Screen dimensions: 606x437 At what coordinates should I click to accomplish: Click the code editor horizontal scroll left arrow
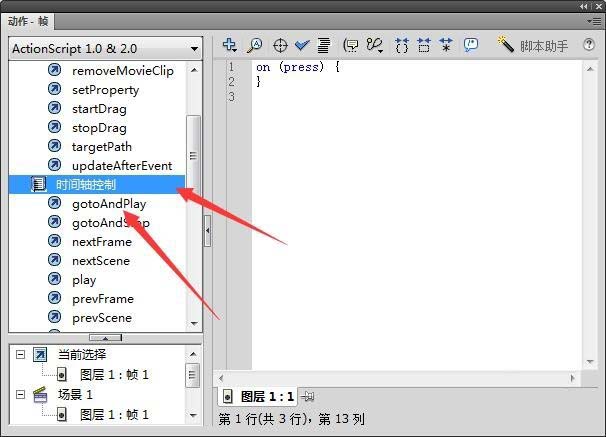click(x=221, y=378)
